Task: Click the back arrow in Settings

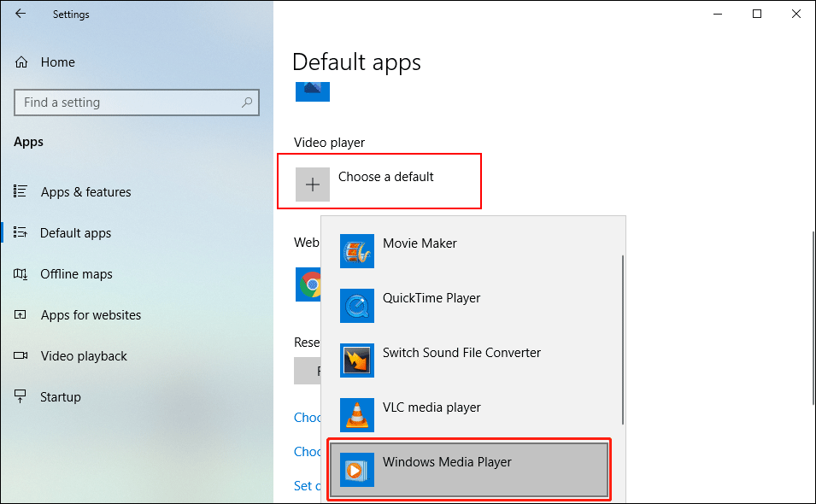Action: pyautogui.click(x=21, y=14)
